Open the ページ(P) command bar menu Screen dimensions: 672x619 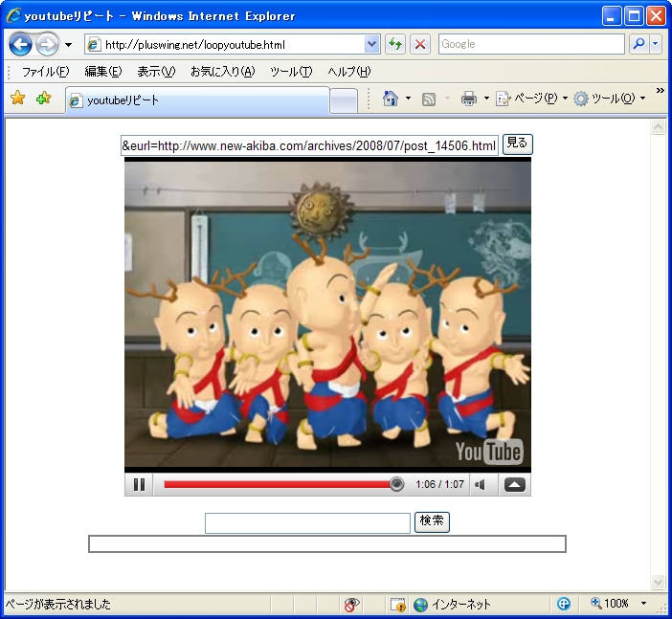(x=531, y=99)
